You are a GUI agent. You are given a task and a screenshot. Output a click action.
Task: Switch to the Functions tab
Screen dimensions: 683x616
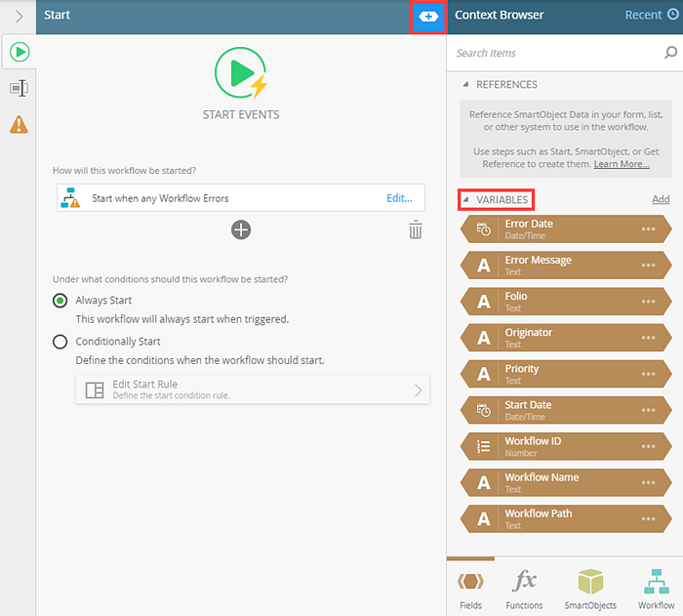click(x=524, y=589)
